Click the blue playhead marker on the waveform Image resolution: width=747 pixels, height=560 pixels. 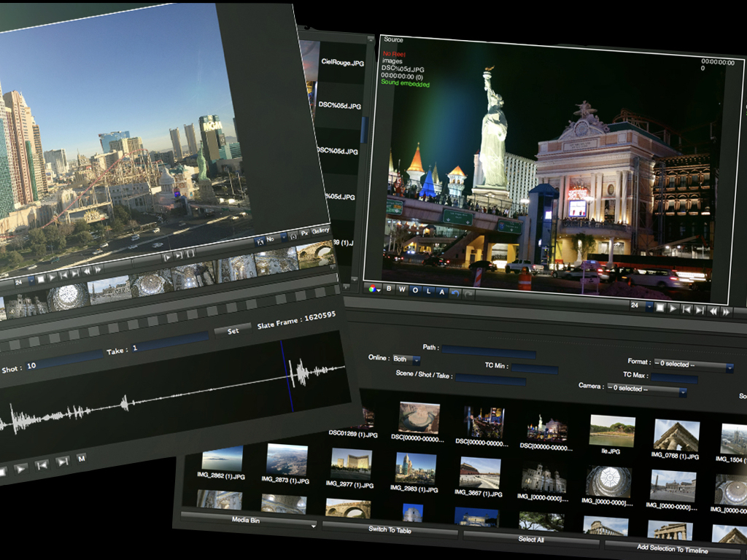(287, 376)
